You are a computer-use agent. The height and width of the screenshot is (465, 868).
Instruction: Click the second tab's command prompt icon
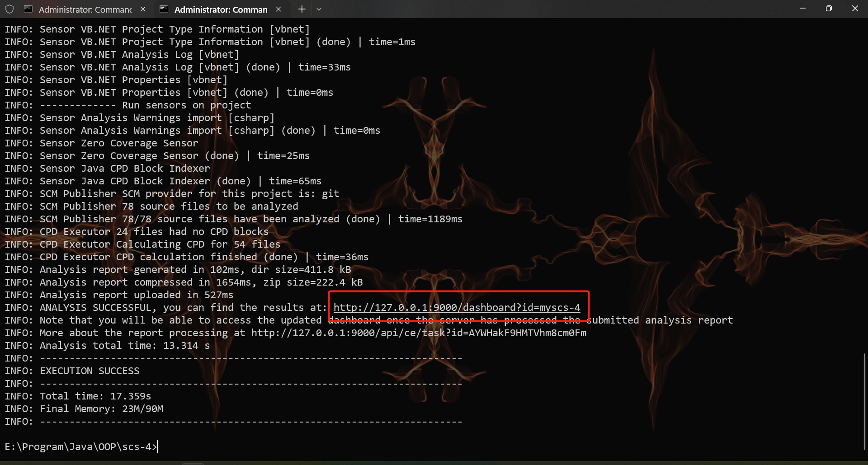tap(164, 9)
